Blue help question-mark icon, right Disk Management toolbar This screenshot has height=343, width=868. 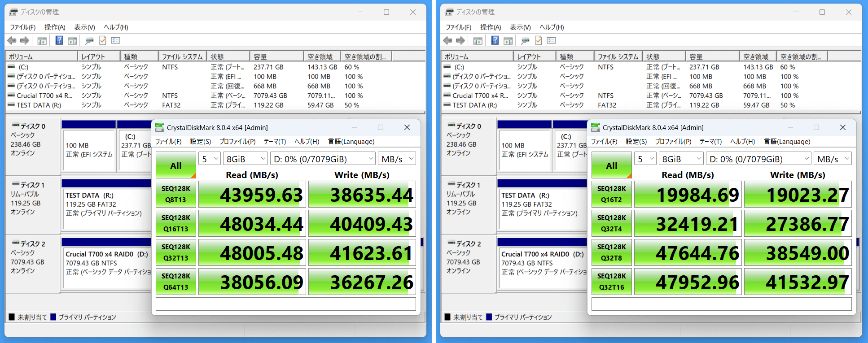495,40
